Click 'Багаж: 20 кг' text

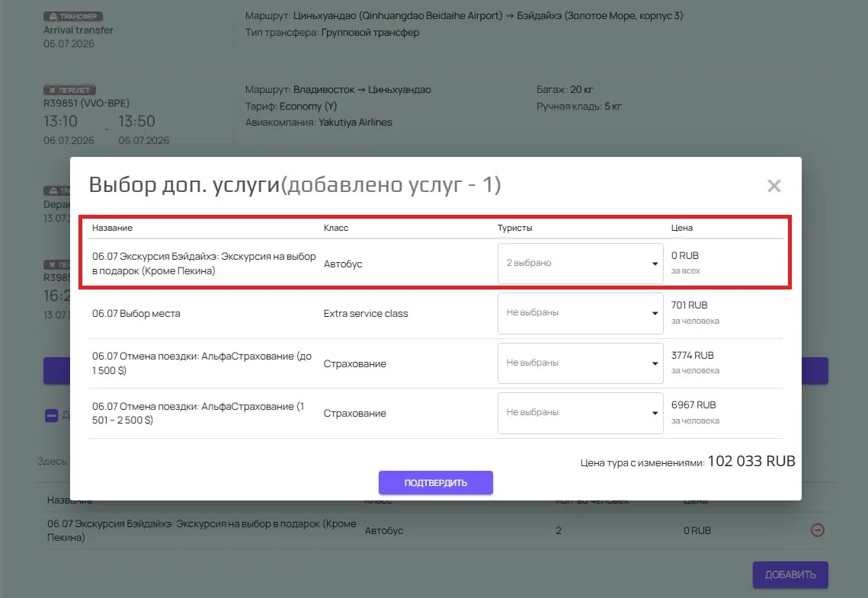(x=564, y=90)
